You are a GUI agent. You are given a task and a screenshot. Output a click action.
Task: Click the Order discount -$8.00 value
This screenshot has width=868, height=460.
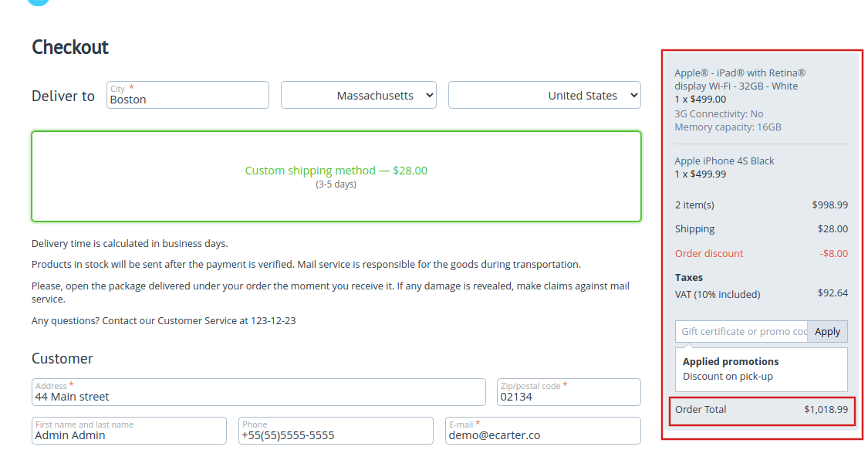point(834,253)
